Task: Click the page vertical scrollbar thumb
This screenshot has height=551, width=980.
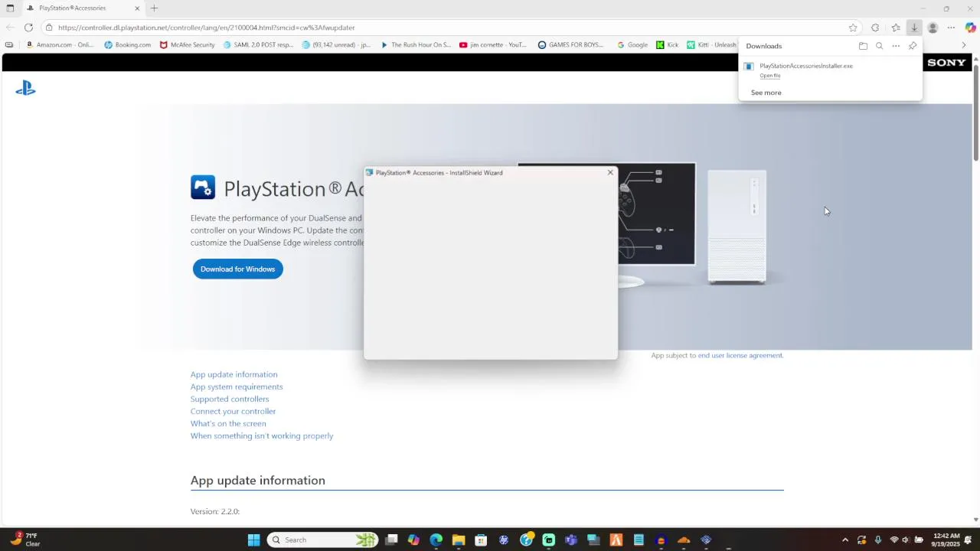Action: pos(976,112)
